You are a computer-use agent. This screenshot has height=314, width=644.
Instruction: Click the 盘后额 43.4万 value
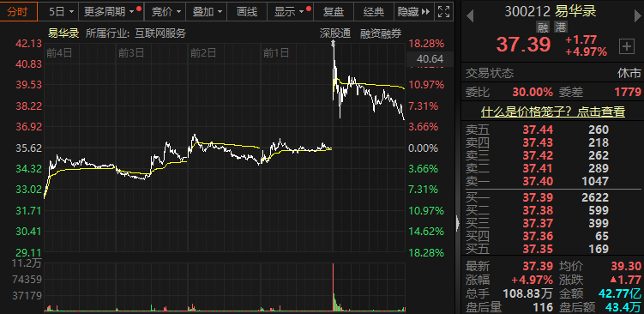(x=623, y=307)
